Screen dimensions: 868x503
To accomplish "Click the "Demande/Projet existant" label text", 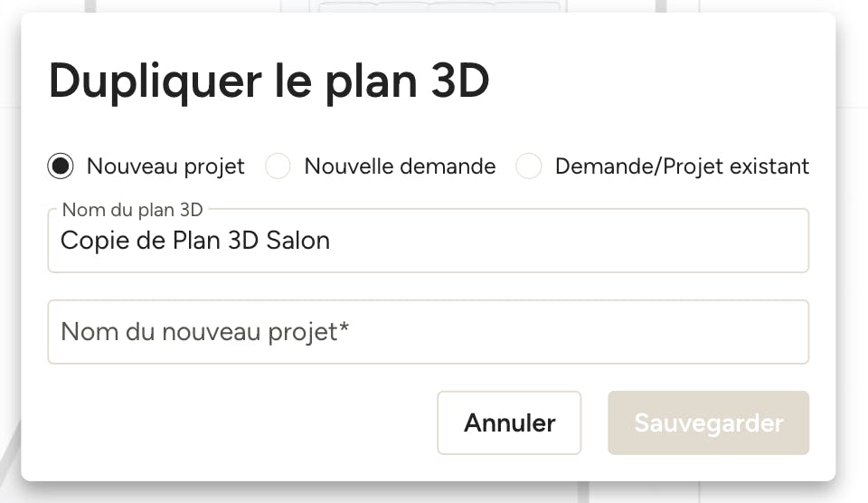I will coord(682,166).
